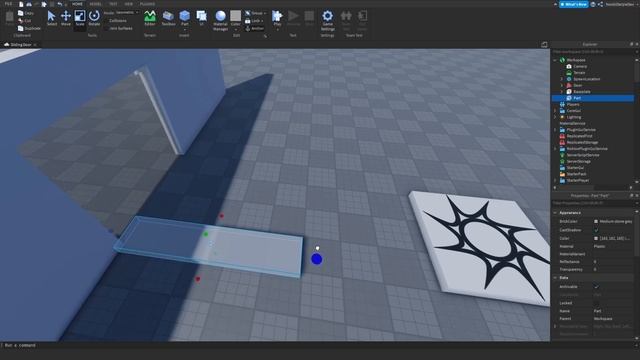The image size is (640, 360).
Task: Click the Color ribbon swatch
Action: [236, 16]
